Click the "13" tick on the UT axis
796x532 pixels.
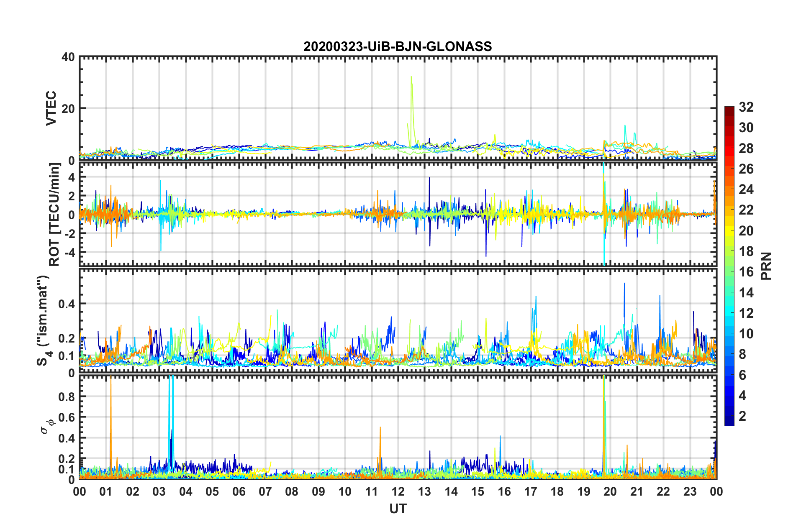coord(424,491)
